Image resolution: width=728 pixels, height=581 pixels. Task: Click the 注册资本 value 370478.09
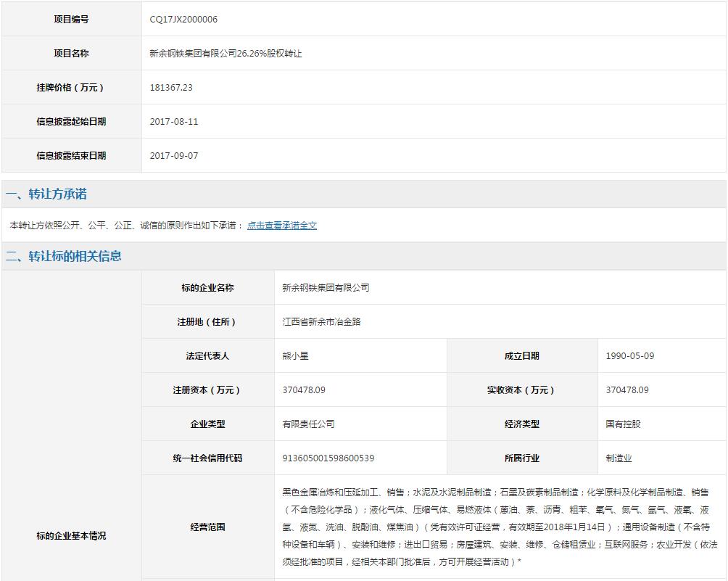[x=304, y=390]
